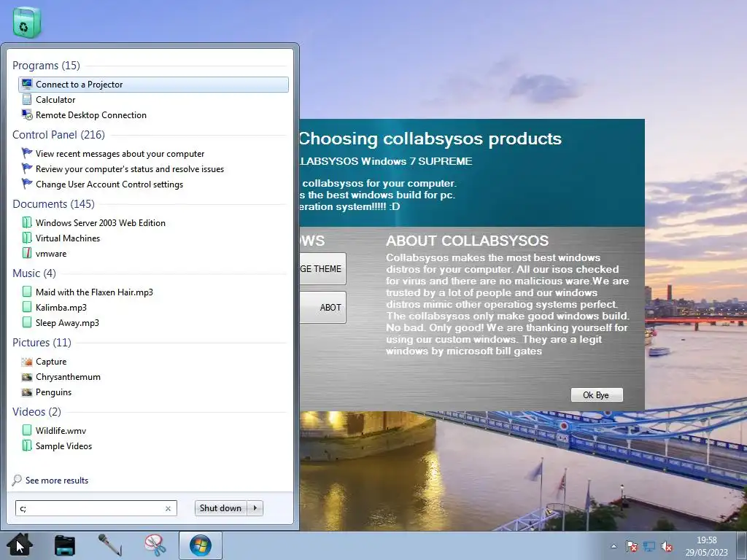Open the Videos (2) results header

click(x=36, y=411)
